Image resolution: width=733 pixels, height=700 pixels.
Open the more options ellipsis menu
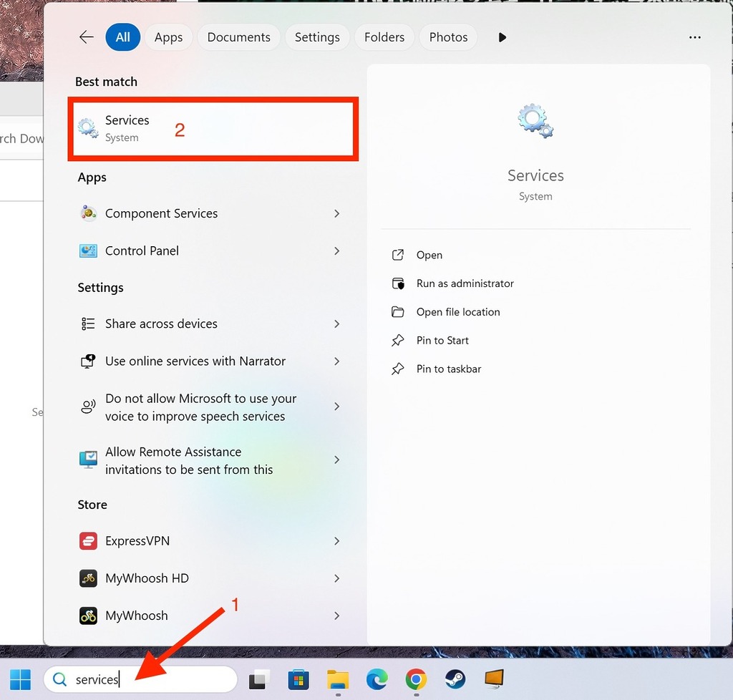coord(694,37)
